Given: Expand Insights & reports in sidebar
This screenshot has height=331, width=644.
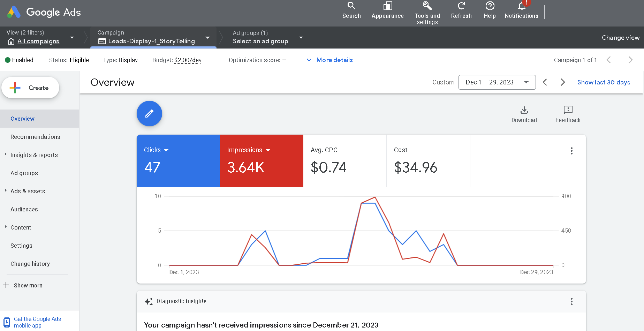Looking at the screenshot, I should (34, 155).
